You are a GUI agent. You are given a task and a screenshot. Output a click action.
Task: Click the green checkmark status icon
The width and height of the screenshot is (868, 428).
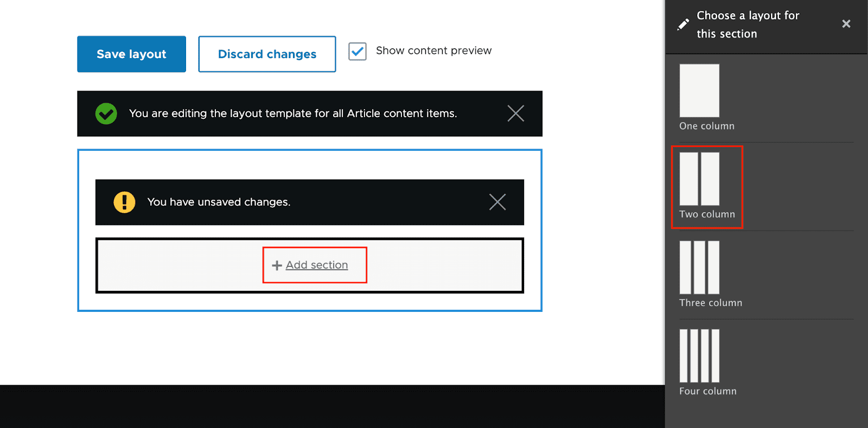click(106, 114)
